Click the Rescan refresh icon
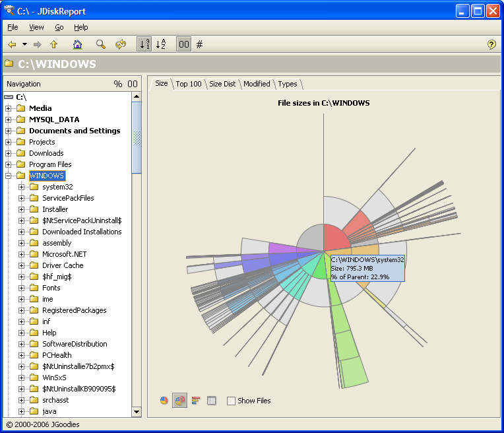This screenshot has height=433, width=504. (x=121, y=44)
